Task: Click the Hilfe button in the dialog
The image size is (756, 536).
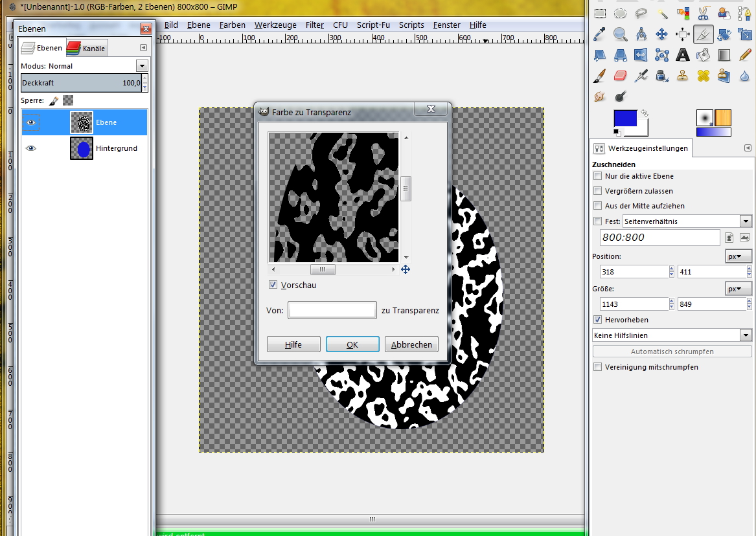Action: point(293,344)
